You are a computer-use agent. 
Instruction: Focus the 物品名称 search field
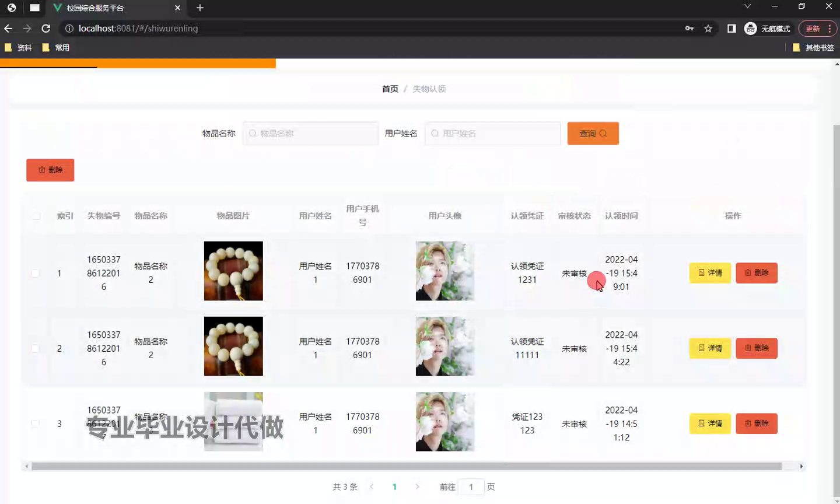click(x=310, y=134)
